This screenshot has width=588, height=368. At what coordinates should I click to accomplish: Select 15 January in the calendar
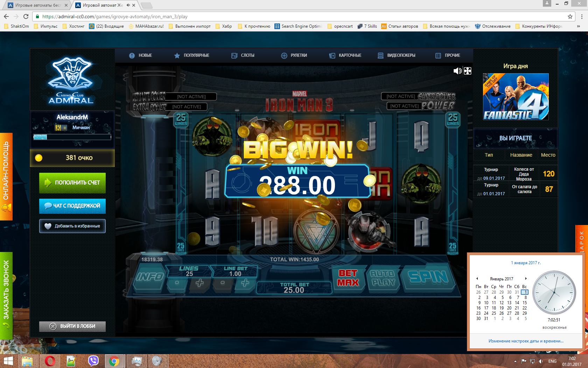(x=525, y=303)
